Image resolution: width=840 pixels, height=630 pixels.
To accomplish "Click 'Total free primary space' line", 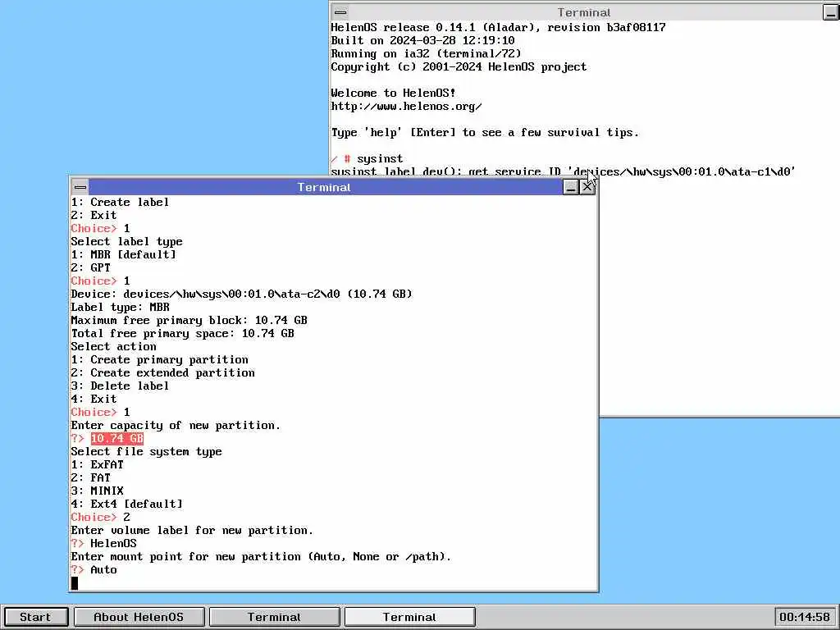I will click(x=183, y=333).
